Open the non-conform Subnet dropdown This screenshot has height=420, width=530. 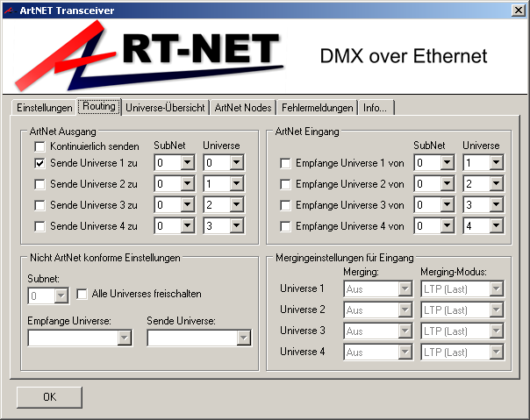coord(48,296)
